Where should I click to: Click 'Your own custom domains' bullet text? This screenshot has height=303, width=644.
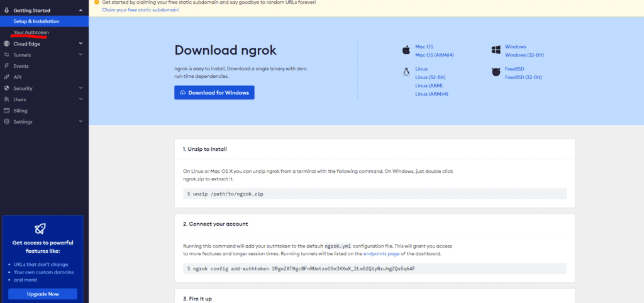pos(44,272)
